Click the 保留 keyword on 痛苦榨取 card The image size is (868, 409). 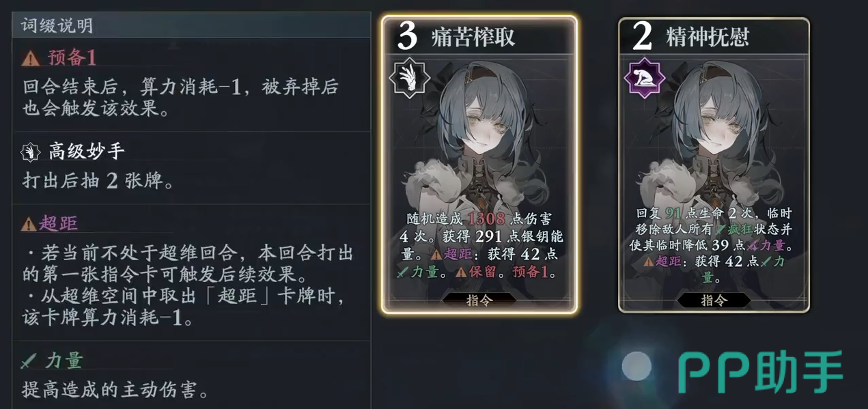pyautogui.click(x=500, y=272)
